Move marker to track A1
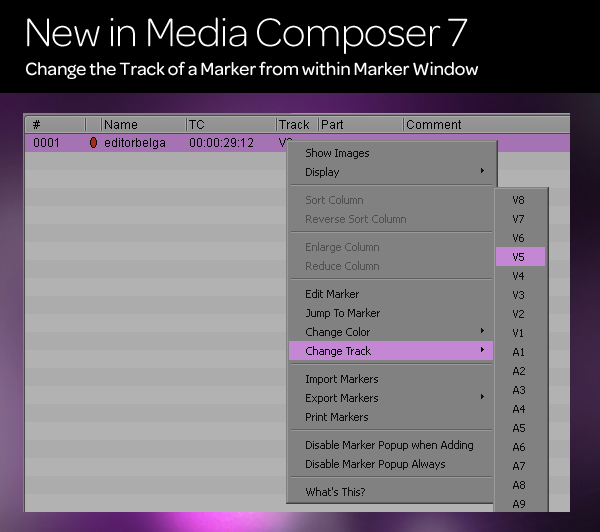Screen dimensions: 600x532 [x=518, y=352]
